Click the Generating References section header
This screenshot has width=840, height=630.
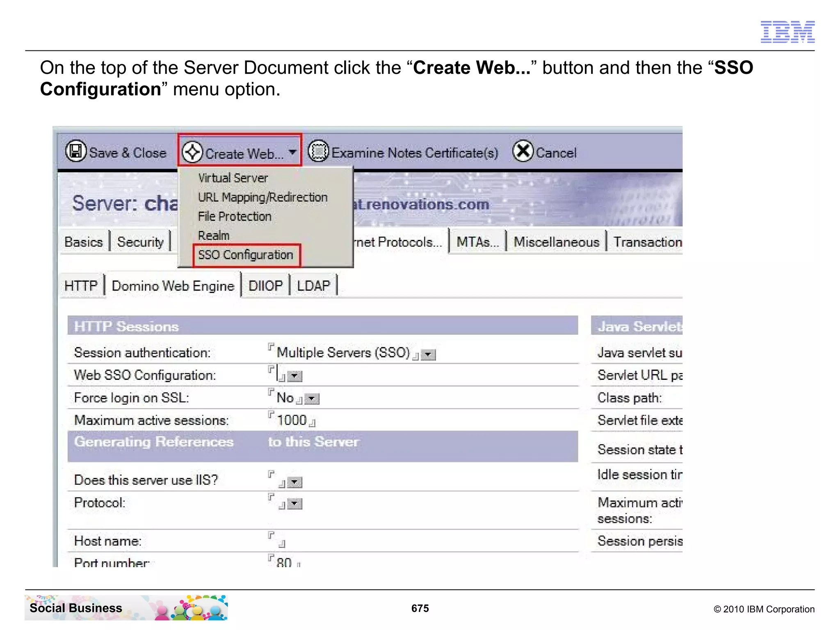(x=323, y=446)
